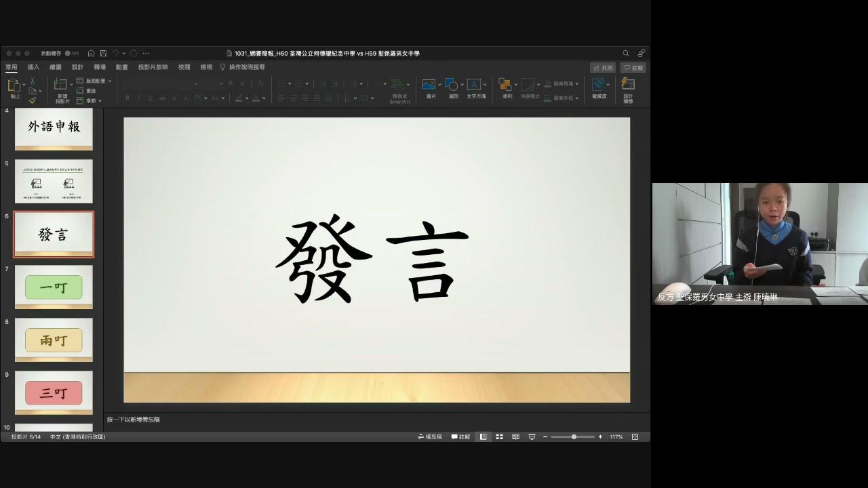Adjust the zoom slider handle

click(x=574, y=437)
